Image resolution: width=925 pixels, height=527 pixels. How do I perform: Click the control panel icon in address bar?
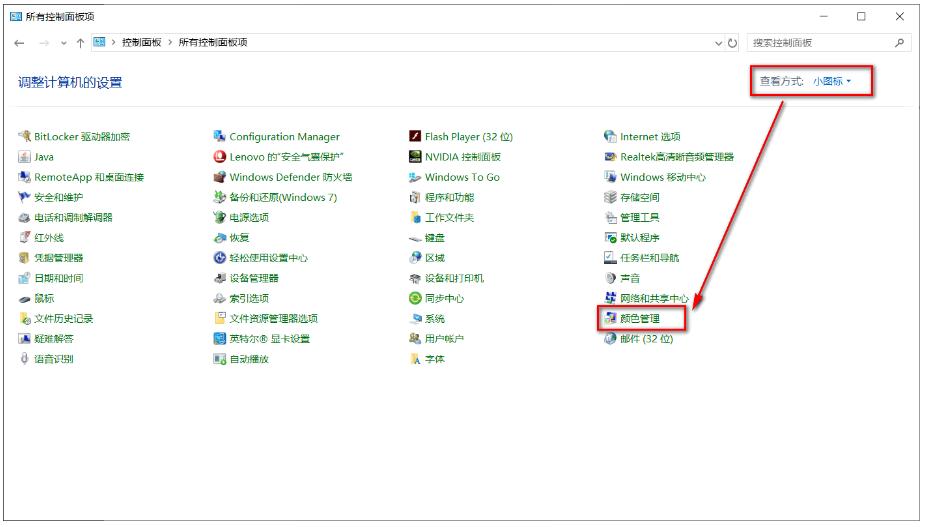[99, 42]
